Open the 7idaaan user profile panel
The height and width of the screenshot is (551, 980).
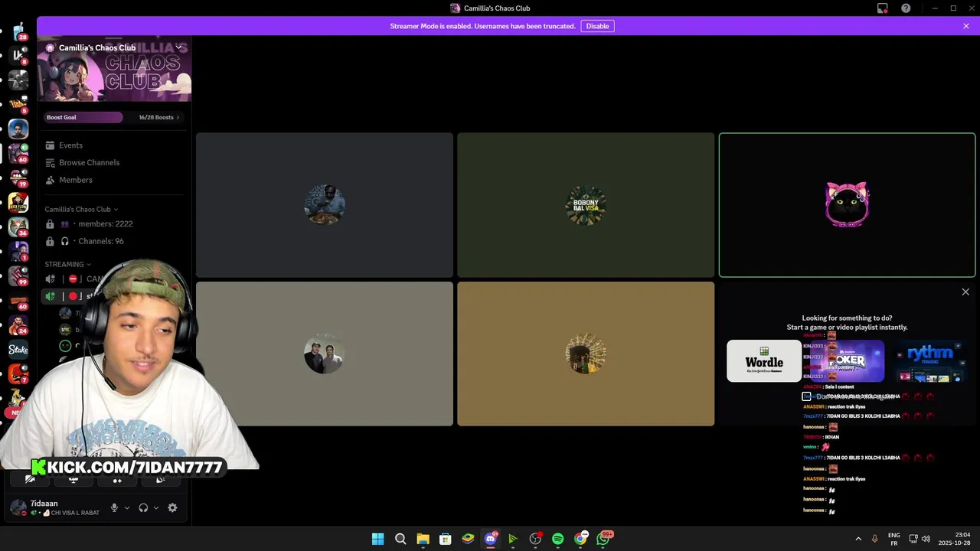click(x=55, y=507)
